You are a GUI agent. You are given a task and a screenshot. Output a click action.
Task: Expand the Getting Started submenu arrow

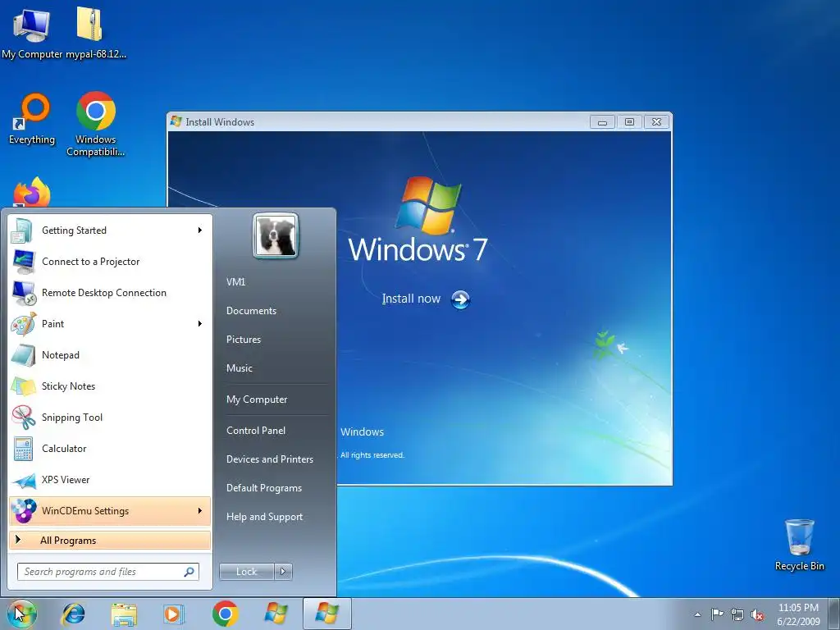click(200, 231)
